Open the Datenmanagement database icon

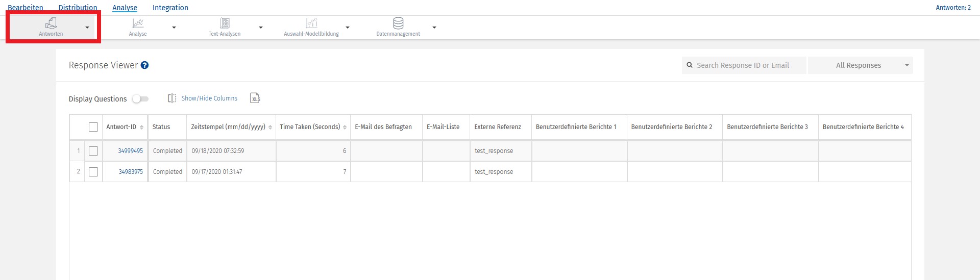(x=398, y=23)
